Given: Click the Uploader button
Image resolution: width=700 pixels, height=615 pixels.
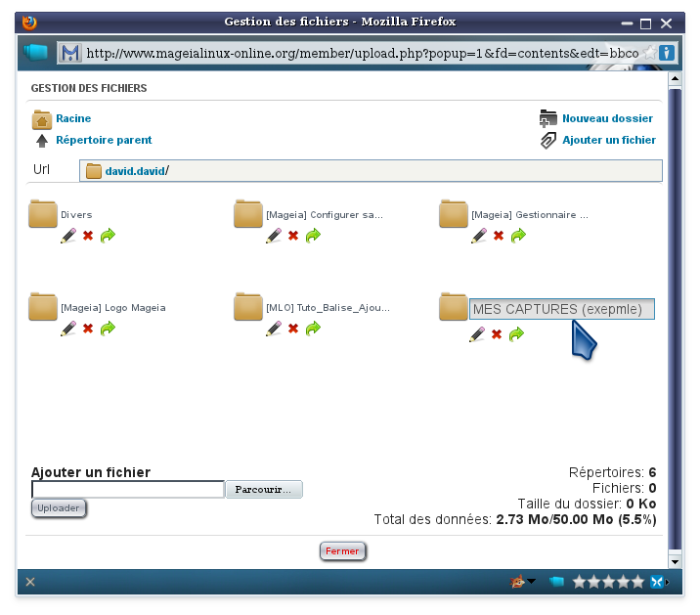Looking at the screenshot, I should 59,508.
